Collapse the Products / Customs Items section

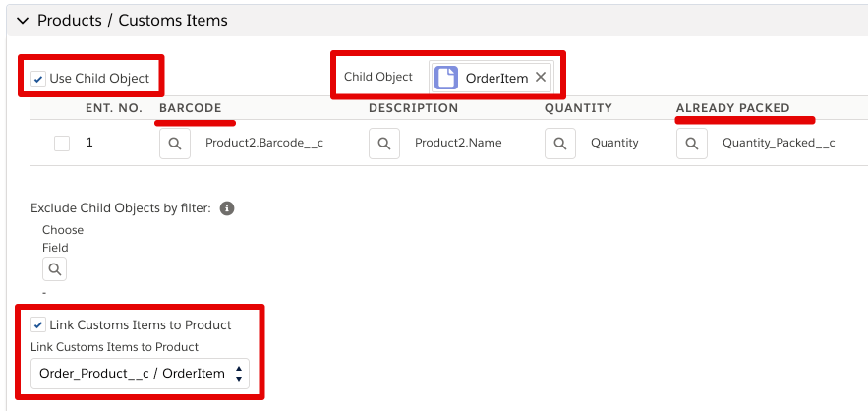click(23, 21)
